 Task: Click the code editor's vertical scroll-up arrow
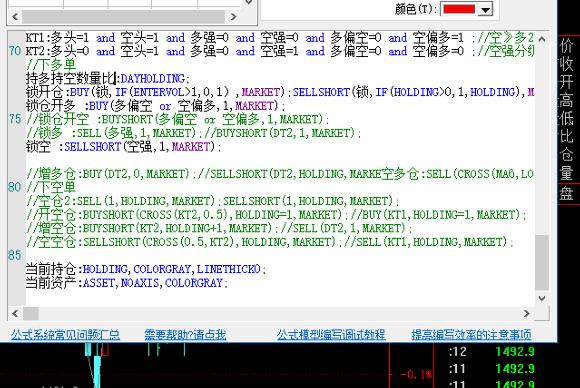click(542, 39)
